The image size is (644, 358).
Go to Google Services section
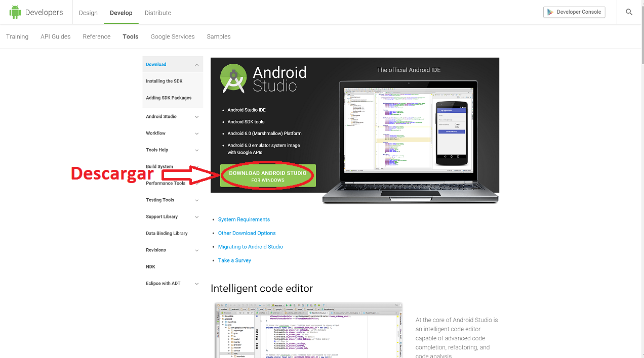pyautogui.click(x=173, y=36)
